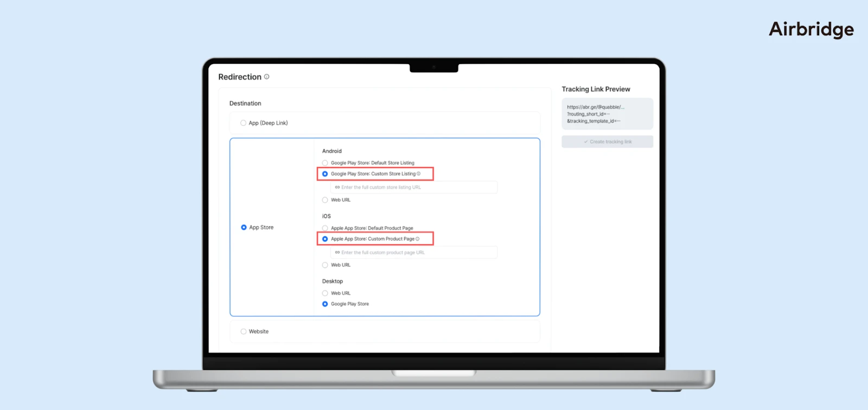Select Apple App Store: Custom Product Page
Screen dimensions: 868x410
[x=325, y=239]
